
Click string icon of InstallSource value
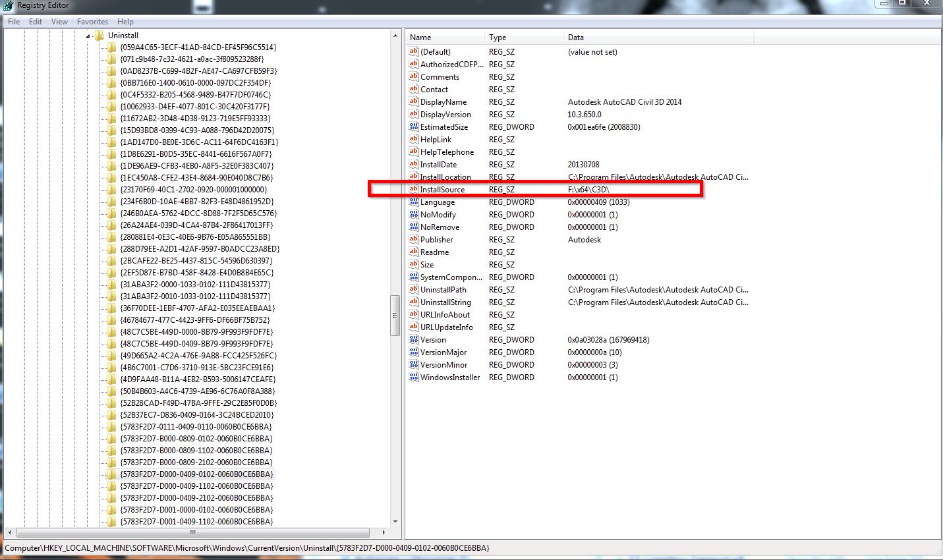point(414,189)
